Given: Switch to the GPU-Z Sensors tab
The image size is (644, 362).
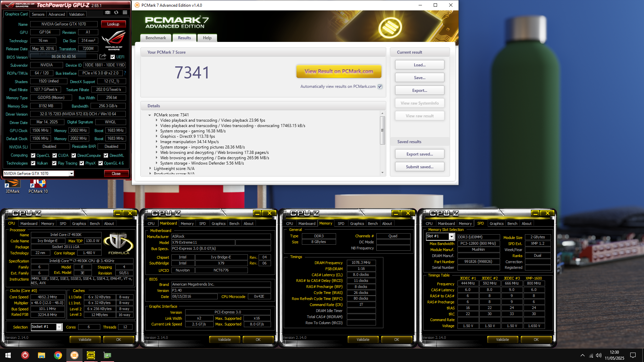Looking at the screenshot, I should tap(38, 14).
